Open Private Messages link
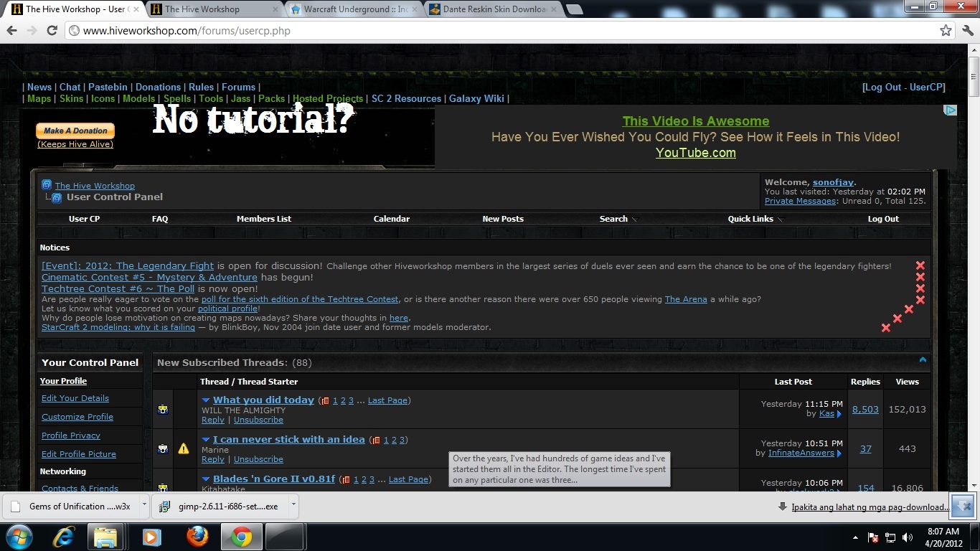Viewport: 980px width, 551px height. click(x=800, y=201)
